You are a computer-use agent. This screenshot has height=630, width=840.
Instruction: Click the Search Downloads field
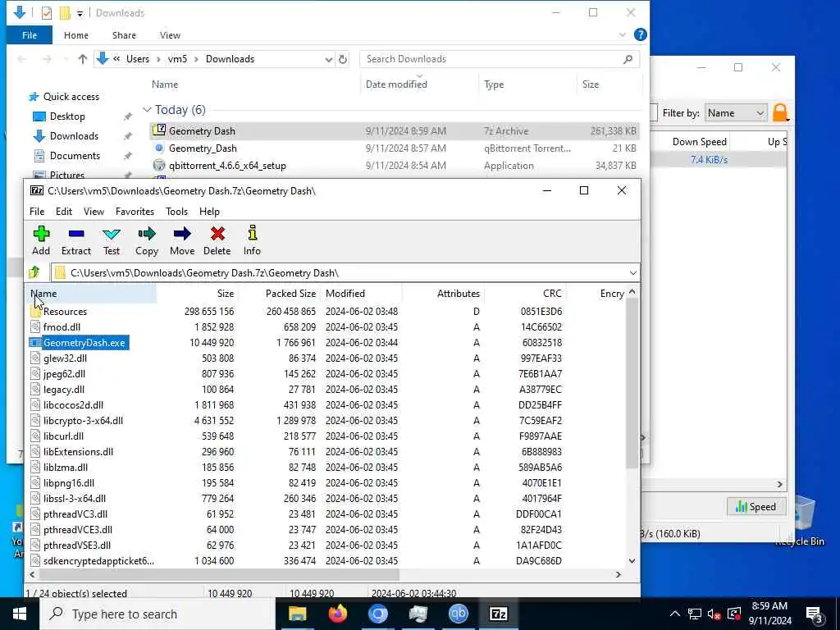(500, 59)
